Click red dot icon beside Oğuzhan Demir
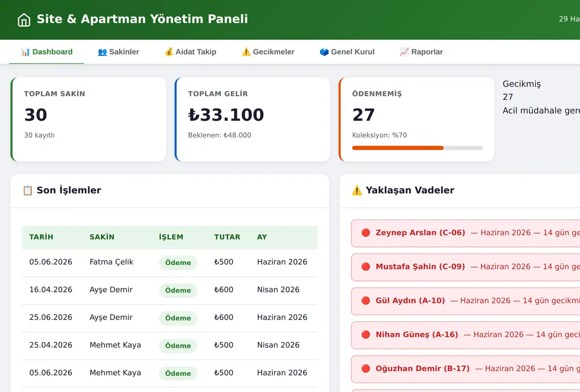This screenshot has width=580, height=392. [365, 368]
